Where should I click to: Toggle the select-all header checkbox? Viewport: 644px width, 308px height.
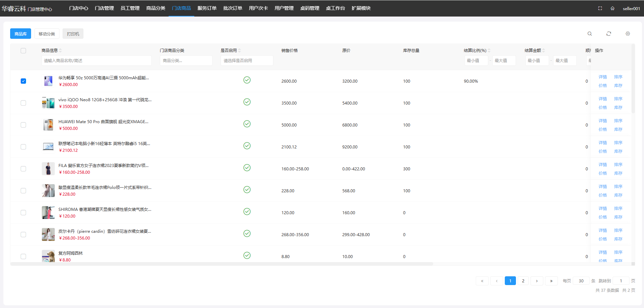click(x=23, y=51)
